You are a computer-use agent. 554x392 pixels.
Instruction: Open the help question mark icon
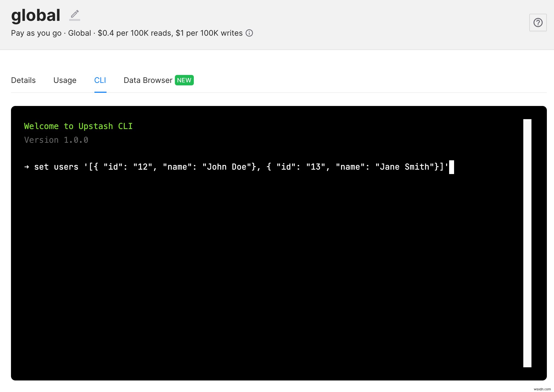click(538, 23)
